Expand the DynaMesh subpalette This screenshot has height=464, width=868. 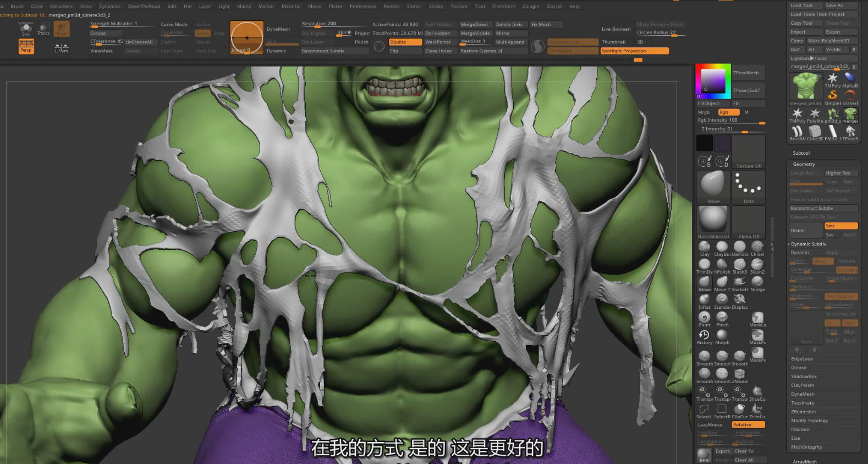tap(803, 394)
